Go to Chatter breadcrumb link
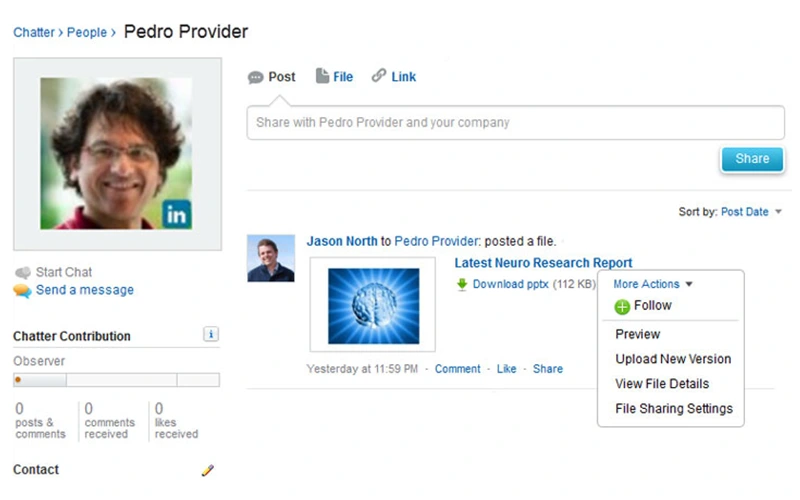Viewport: 800px width, 500px height. (34, 33)
